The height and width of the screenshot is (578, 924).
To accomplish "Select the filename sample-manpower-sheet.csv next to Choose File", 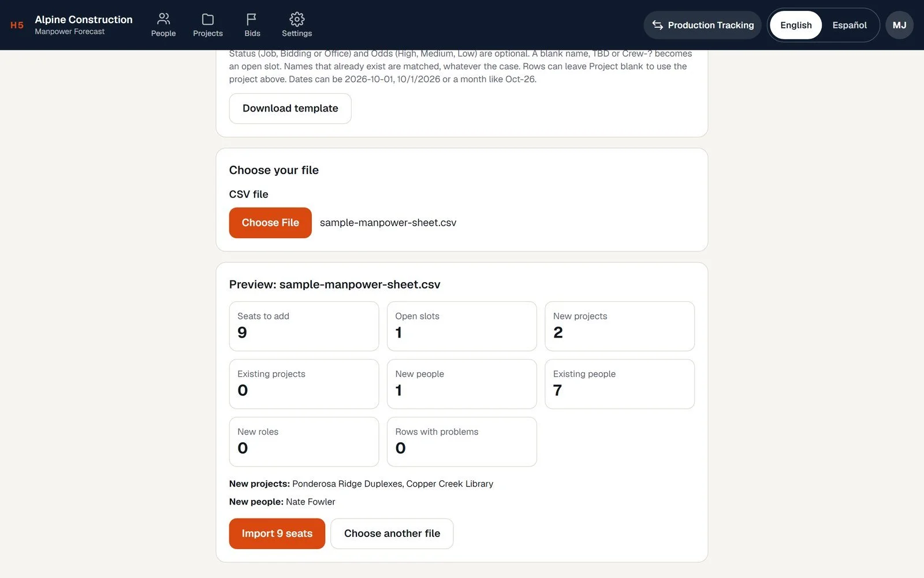I will 388,223.
